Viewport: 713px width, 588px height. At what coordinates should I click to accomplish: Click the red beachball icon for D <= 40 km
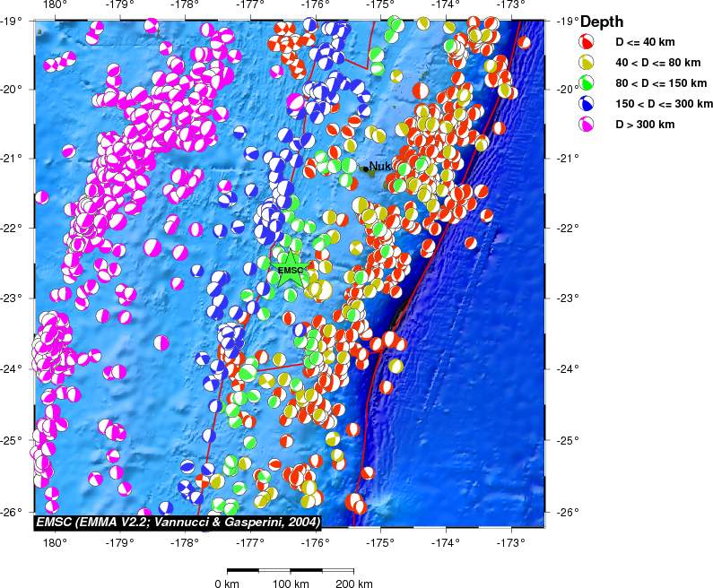point(586,42)
